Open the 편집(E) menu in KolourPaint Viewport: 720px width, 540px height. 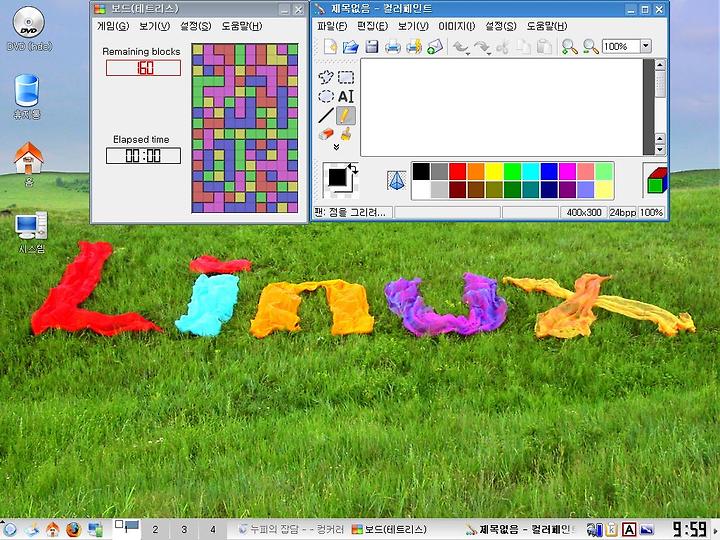372,26
